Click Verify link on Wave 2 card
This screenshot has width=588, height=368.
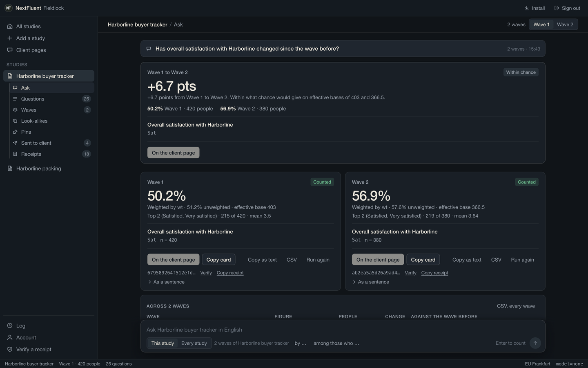pos(411,273)
